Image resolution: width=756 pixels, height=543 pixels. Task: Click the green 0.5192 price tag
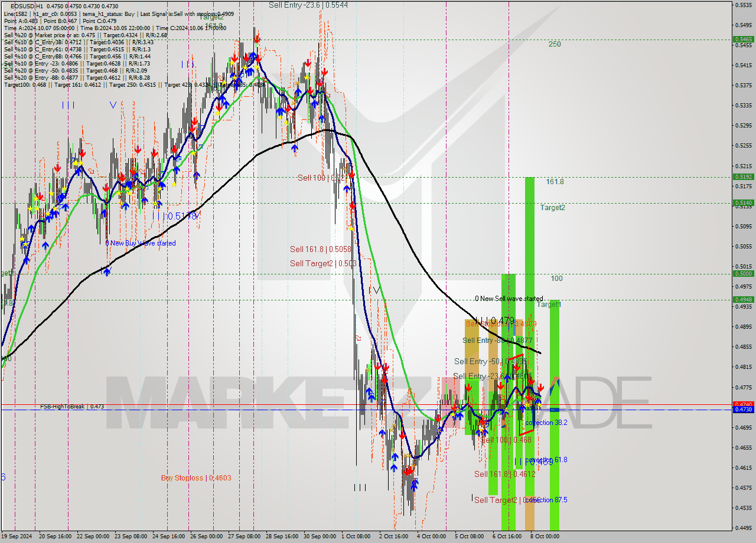[743, 177]
